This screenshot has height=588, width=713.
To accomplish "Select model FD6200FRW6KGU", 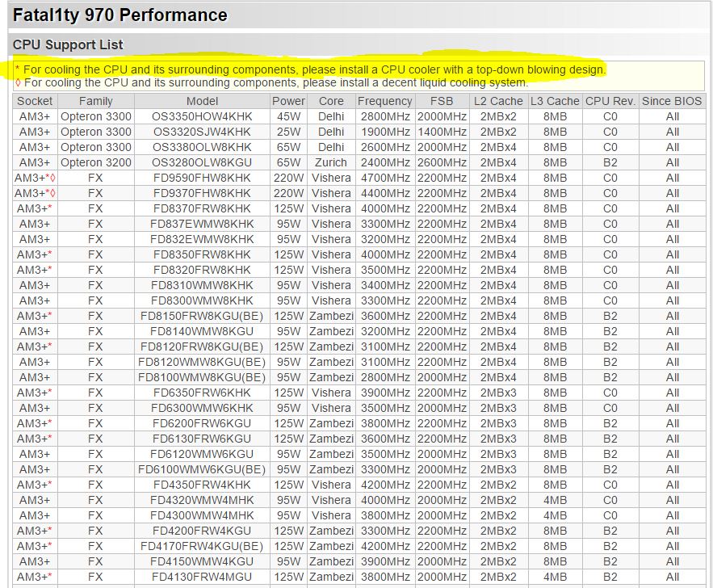I will 202,423.
